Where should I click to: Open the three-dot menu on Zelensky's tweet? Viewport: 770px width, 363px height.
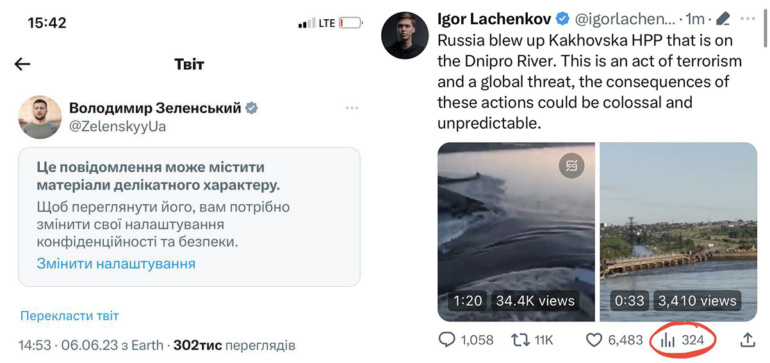coord(352,108)
